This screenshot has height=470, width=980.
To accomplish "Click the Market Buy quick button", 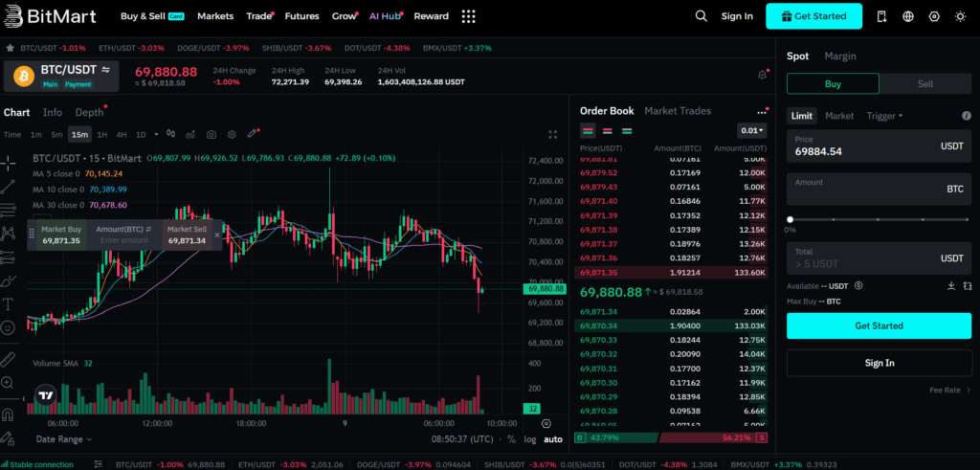I will click(x=61, y=235).
